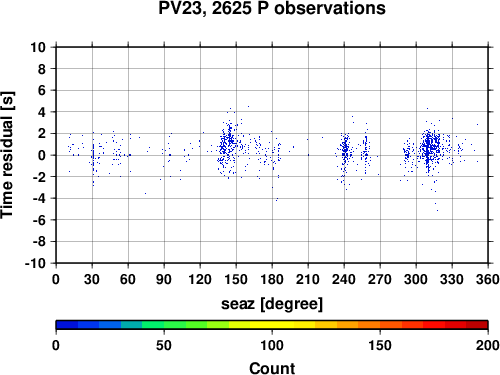The image size is (500, 375).
Task: Click the Count colorbar label
Action: point(272,368)
